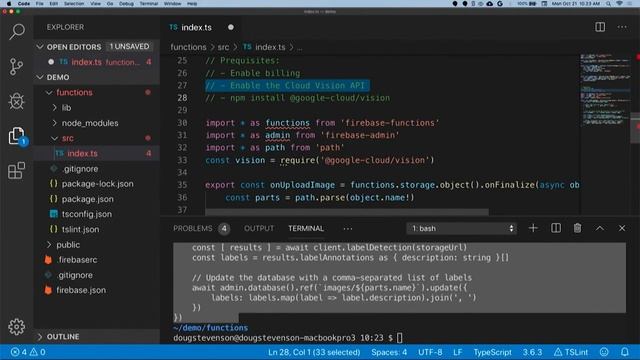This screenshot has height=360, width=640.
Task: Click the feedback smiley icon
Action: tap(604, 352)
